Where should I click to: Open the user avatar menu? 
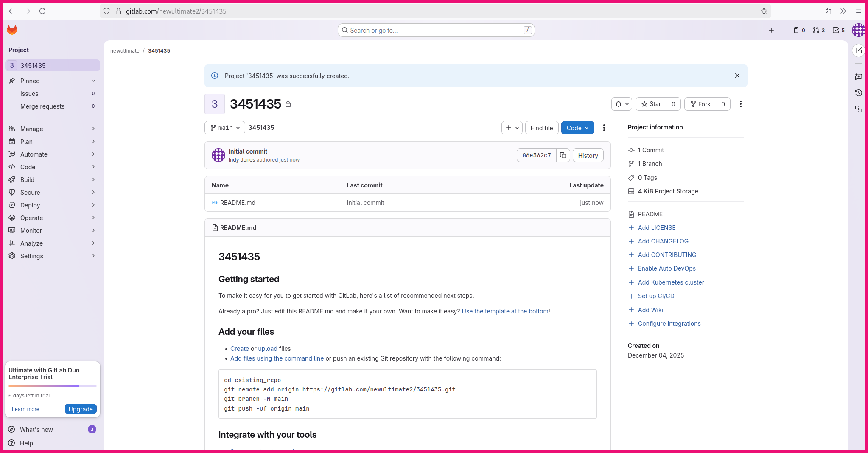858,30
